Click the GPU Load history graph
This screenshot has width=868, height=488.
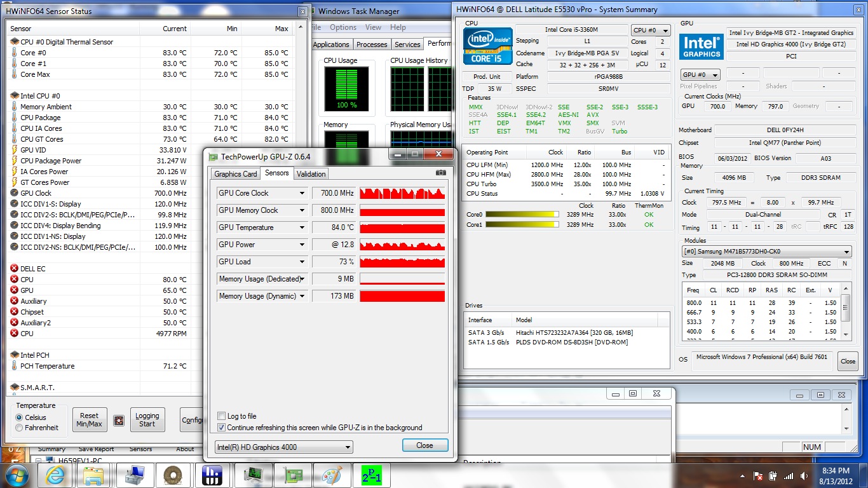[x=402, y=262]
